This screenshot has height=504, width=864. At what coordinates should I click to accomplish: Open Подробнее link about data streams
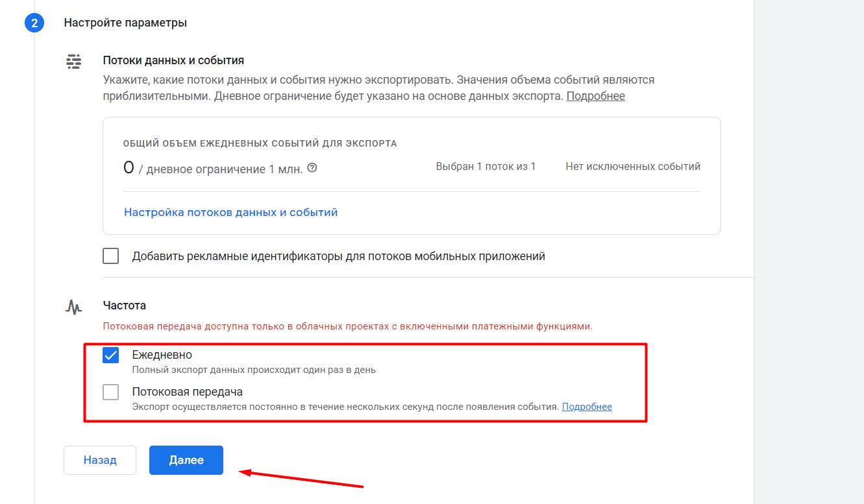tap(596, 96)
